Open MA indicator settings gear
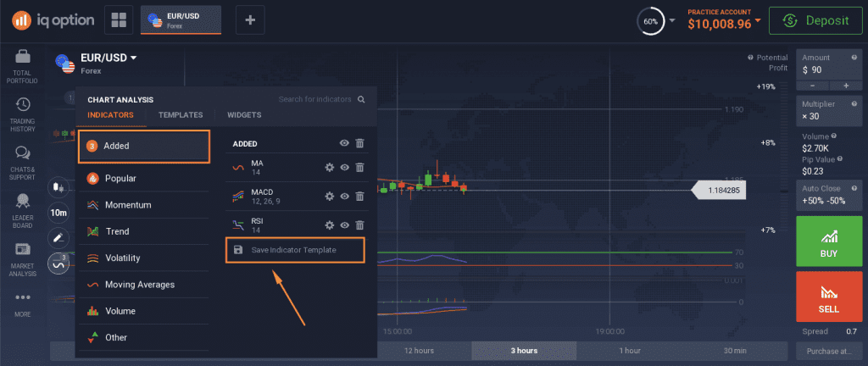 [330, 167]
